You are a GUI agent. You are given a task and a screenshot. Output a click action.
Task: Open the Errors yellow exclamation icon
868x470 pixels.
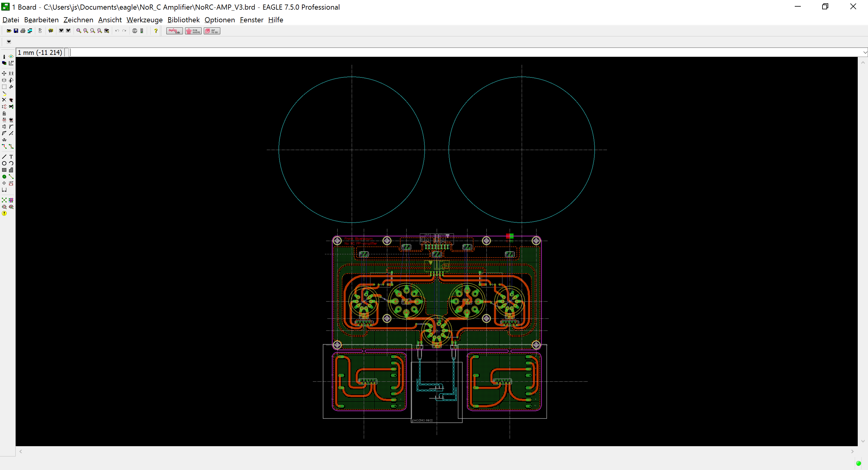coord(4,213)
